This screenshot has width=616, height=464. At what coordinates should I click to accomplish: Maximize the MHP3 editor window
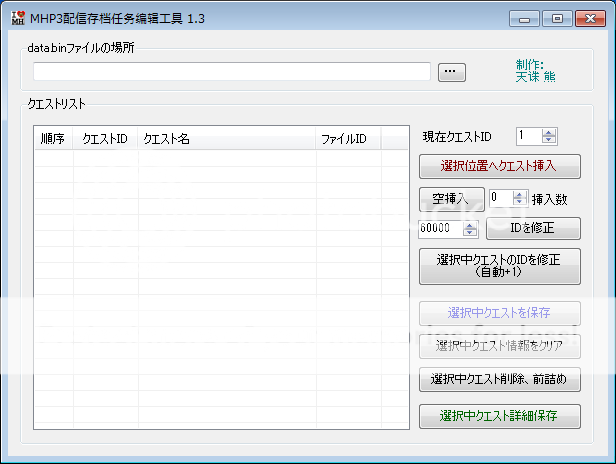tap(557, 18)
